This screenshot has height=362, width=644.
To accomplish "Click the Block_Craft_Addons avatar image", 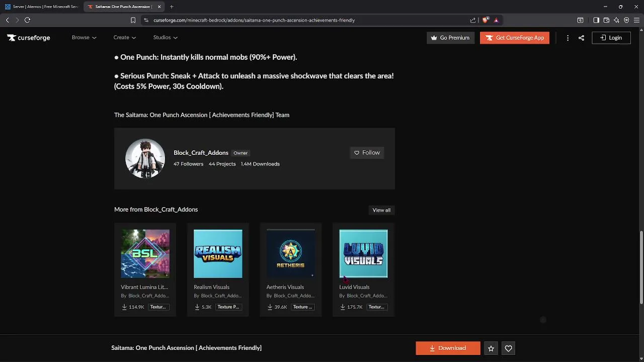I will [145, 158].
